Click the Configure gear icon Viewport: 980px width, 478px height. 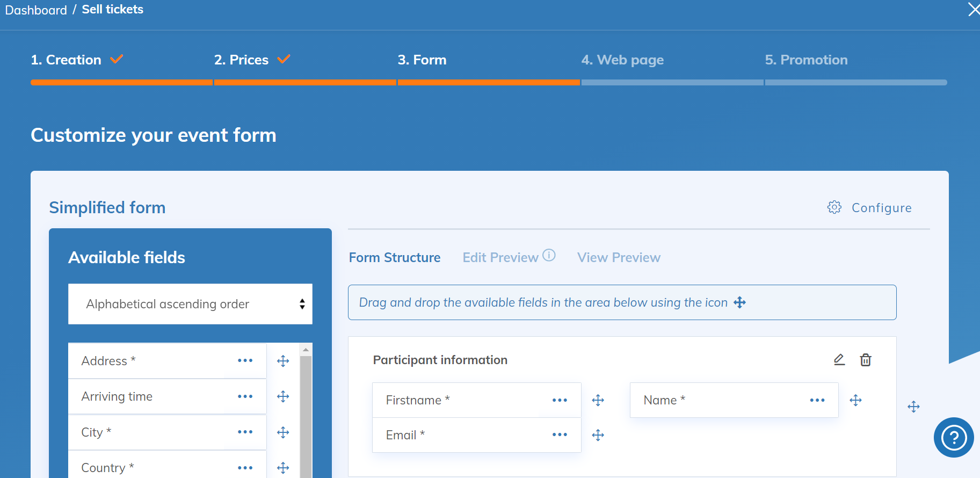pos(834,207)
